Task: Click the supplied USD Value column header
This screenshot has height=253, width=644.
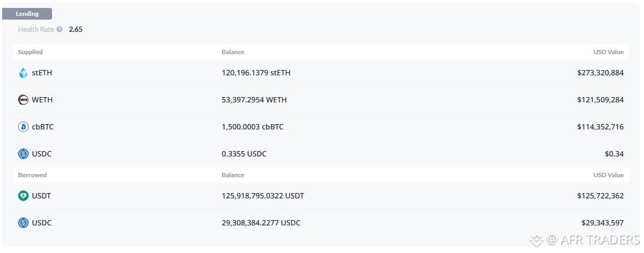Action: (608, 52)
